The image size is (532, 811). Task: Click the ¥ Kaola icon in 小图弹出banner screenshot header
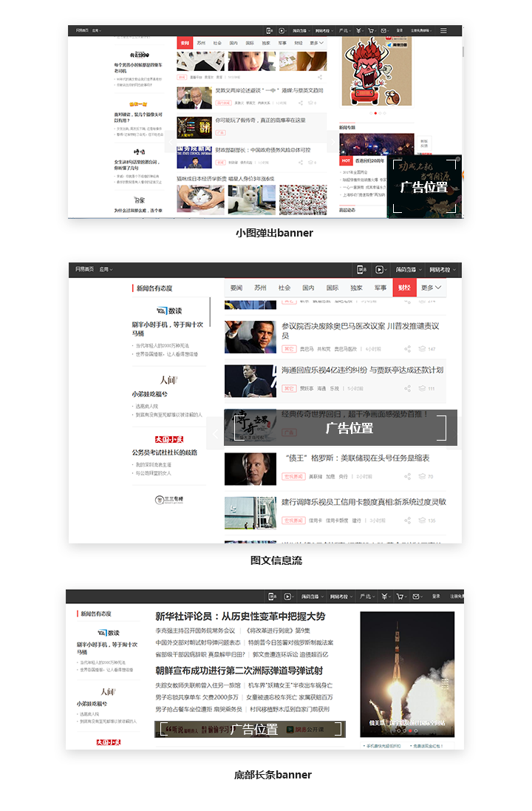[358, 30]
